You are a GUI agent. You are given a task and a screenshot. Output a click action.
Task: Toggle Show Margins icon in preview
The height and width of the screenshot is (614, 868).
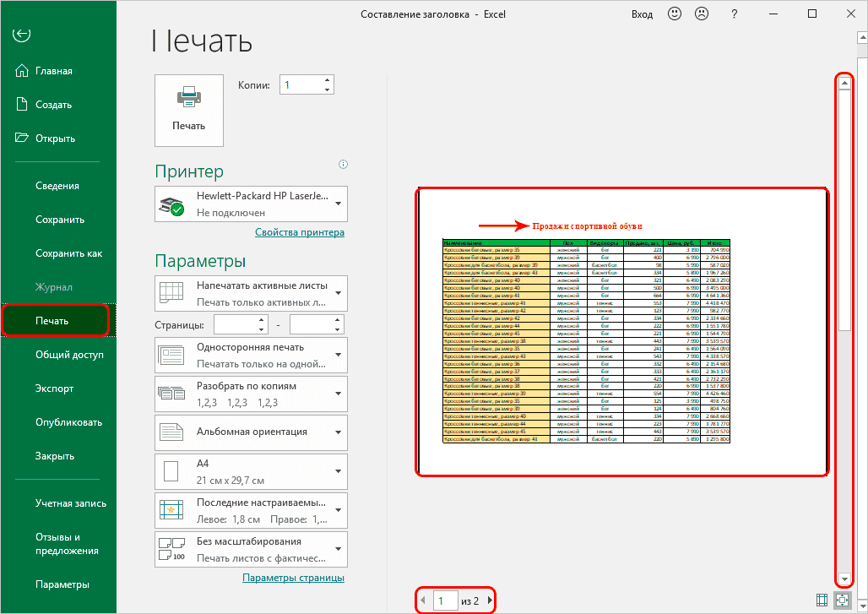coord(822,600)
